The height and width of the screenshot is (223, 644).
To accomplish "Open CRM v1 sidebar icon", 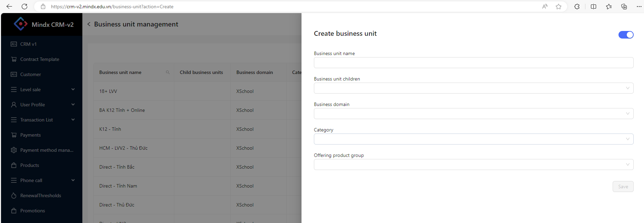I will click(14, 44).
